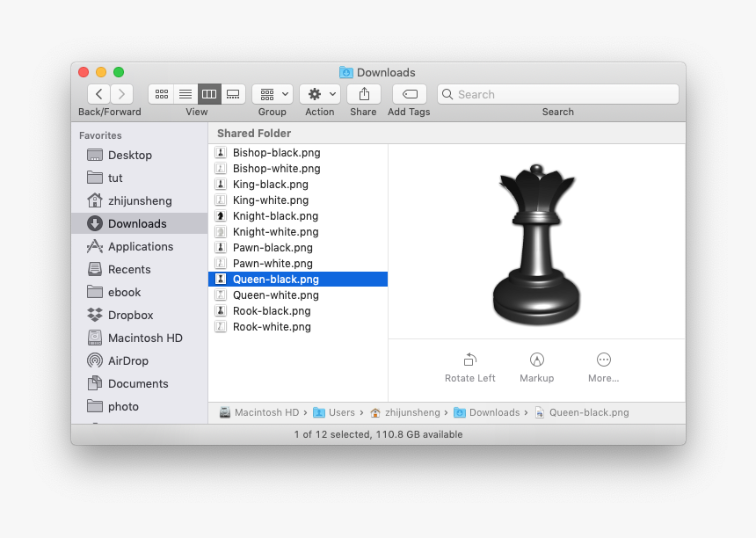Image resolution: width=756 pixels, height=538 pixels.
Task: Rotate the Queen image left
Action: 469,367
